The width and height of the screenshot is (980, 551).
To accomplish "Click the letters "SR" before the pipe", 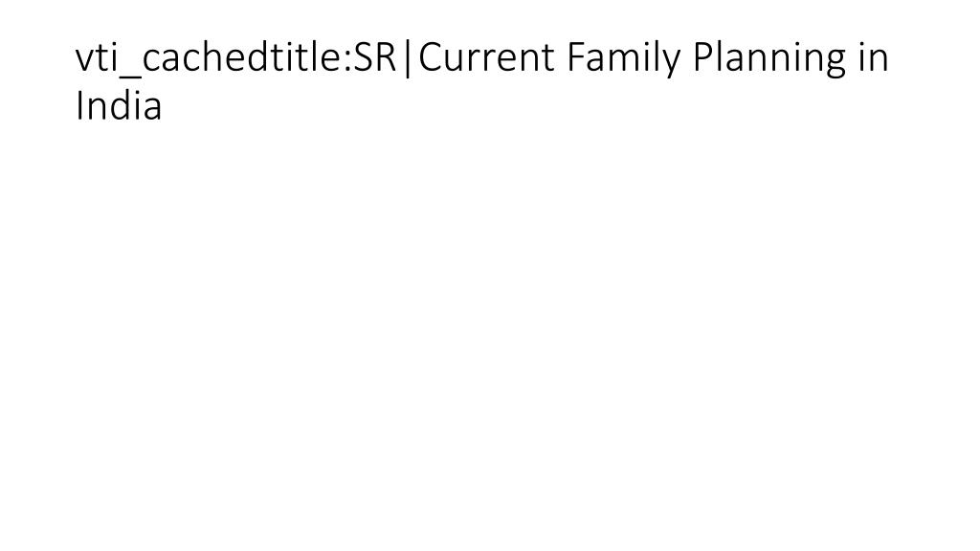I will [x=375, y=57].
